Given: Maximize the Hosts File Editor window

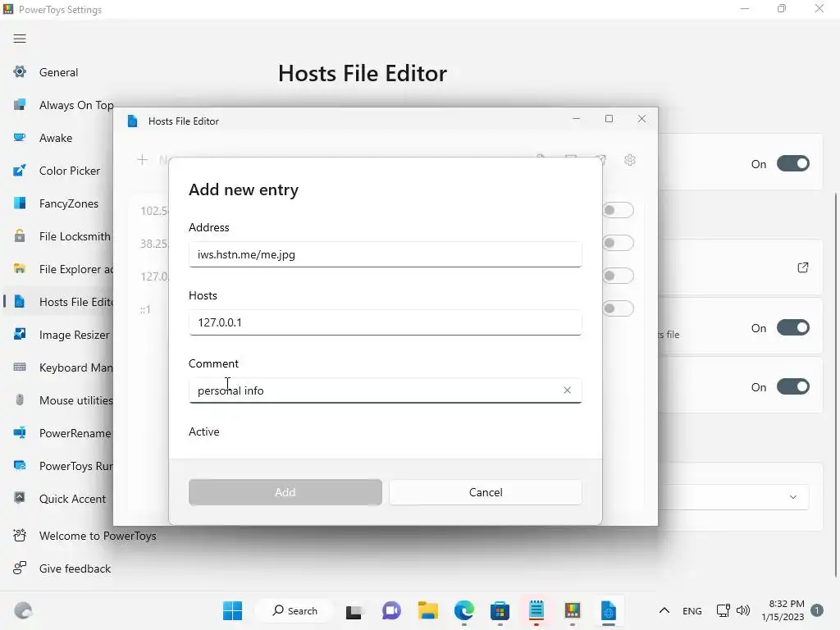Looking at the screenshot, I should coord(609,118).
